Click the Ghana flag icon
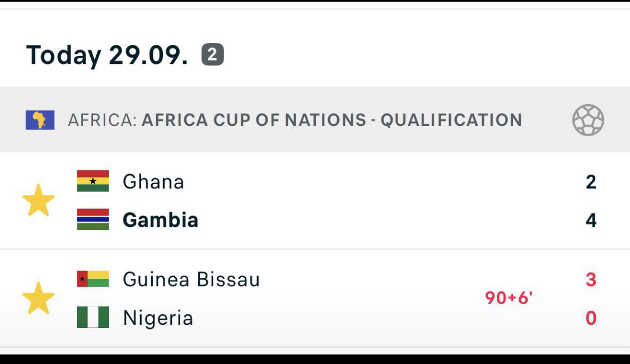The height and width of the screenshot is (364, 630). [93, 181]
